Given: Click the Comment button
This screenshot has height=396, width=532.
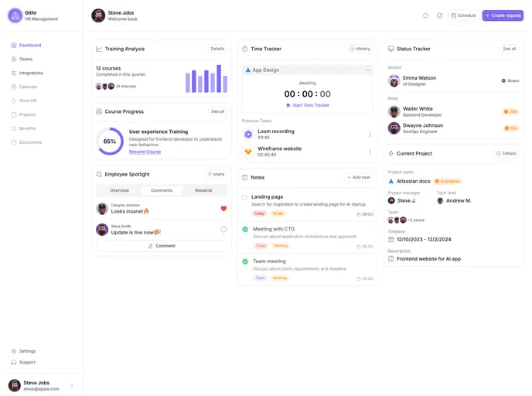Looking at the screenshot, I should (x=162, y=246).
